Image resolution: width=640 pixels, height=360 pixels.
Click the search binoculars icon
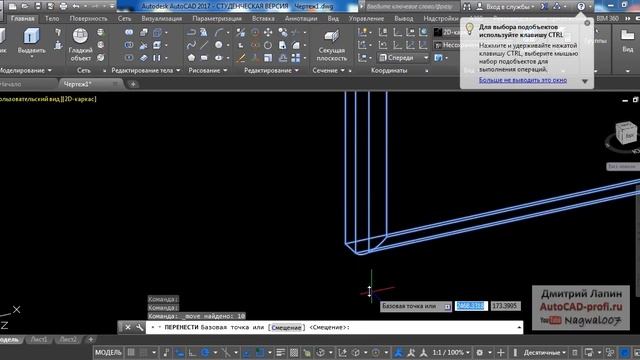point(467,7)
